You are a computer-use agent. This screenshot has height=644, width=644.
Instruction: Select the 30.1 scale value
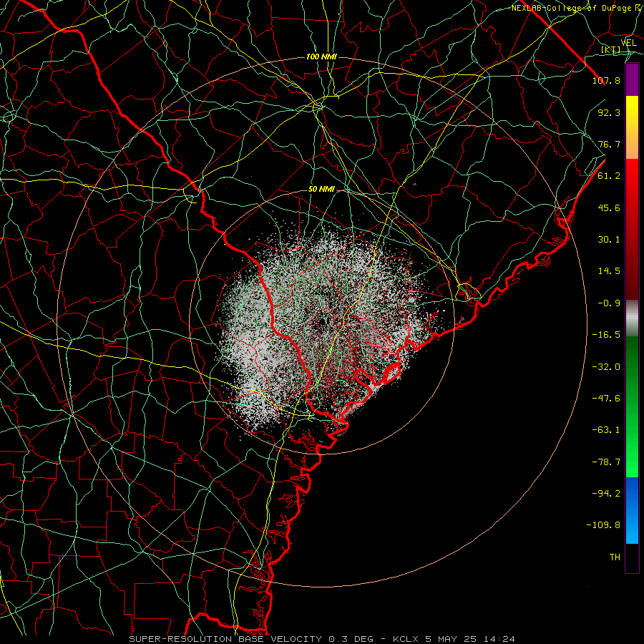[609, 240]
